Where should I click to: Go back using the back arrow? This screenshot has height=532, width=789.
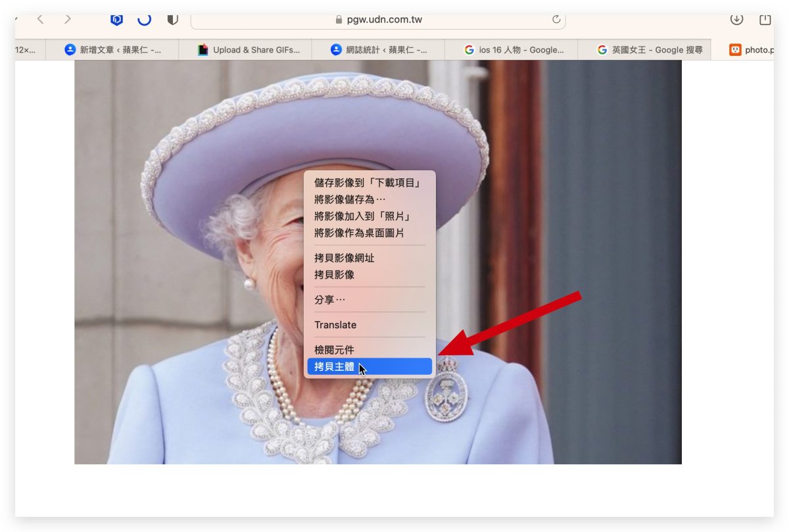coord(41,19)
